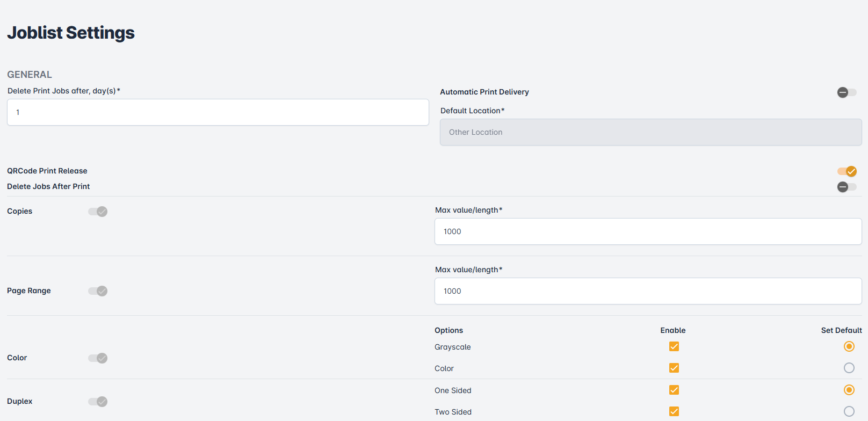Image resolution: width=868 pixels, height=421 pixels.
Task: Toggle the Duplex setting switch
Action: [98, 402]
